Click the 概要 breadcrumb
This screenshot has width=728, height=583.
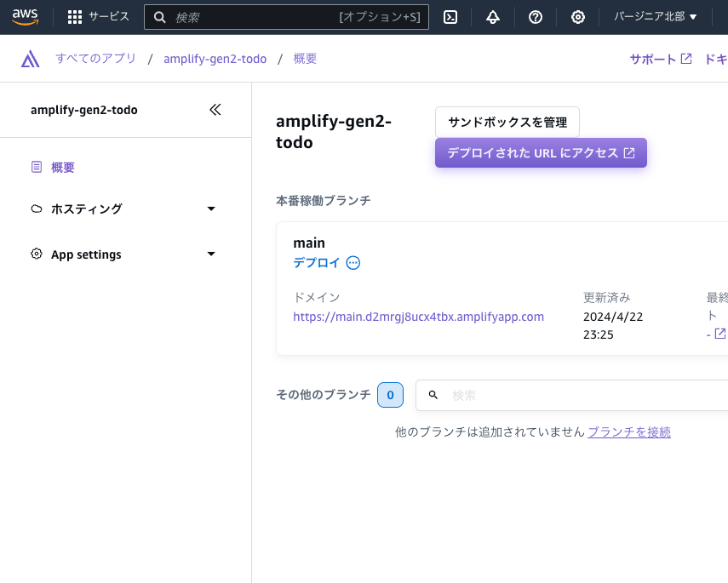[x=305, y=59]
